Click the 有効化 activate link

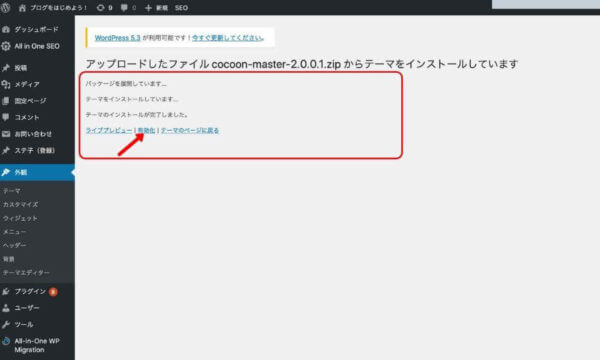146,130
